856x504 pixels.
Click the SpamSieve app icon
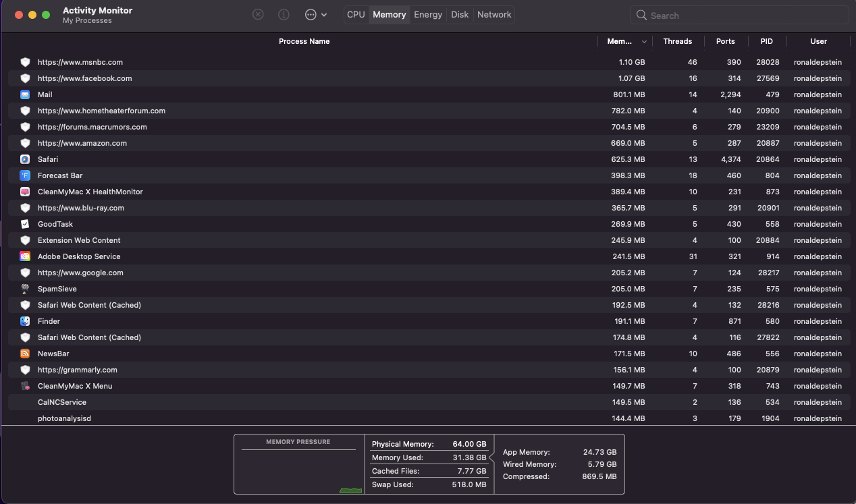click(x=25, y=289)
